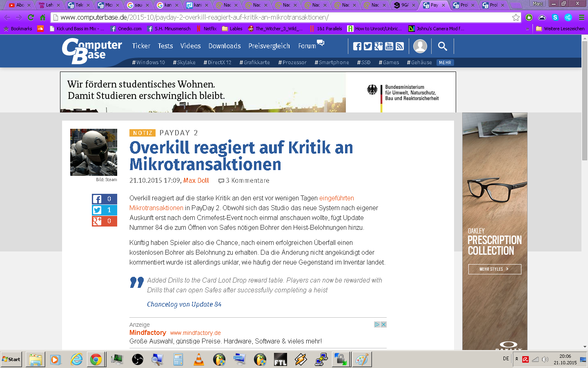Open Downloads menu item
Screen dimensions: 588x368
(x=225, y=46)
